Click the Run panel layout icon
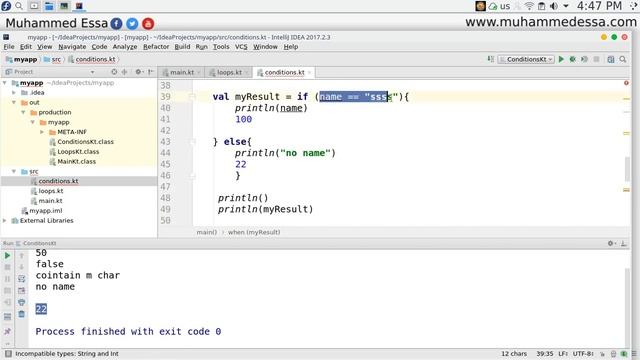Image resolution: width=640 pixels, height=360 pixels. (7, 316)
